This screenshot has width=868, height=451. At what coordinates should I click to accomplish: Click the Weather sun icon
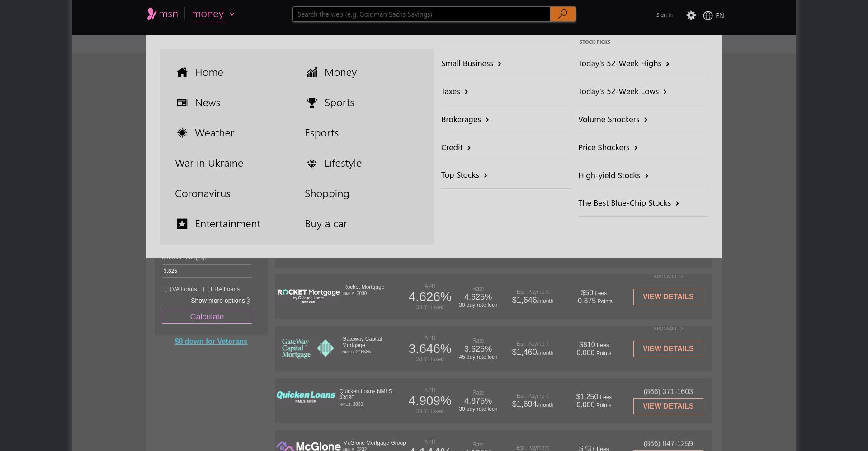[182, 133]
